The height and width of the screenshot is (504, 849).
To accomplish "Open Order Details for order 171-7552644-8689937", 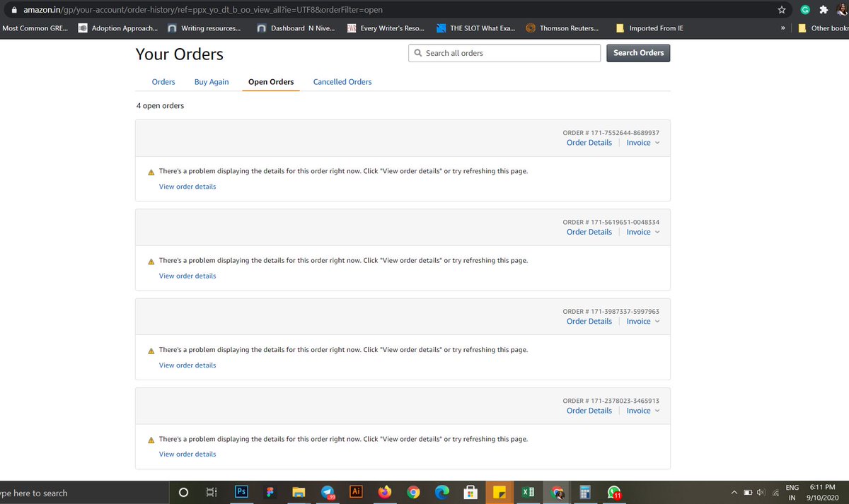I will pyautogui.click(x=589, y=143).
